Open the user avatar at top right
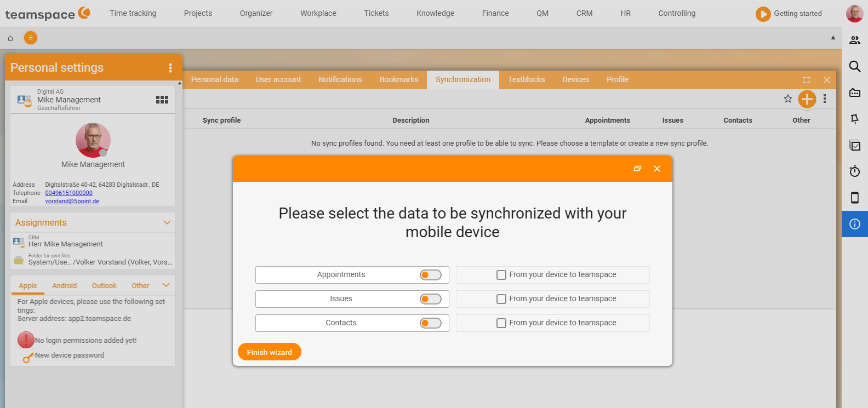 (855, 13)
